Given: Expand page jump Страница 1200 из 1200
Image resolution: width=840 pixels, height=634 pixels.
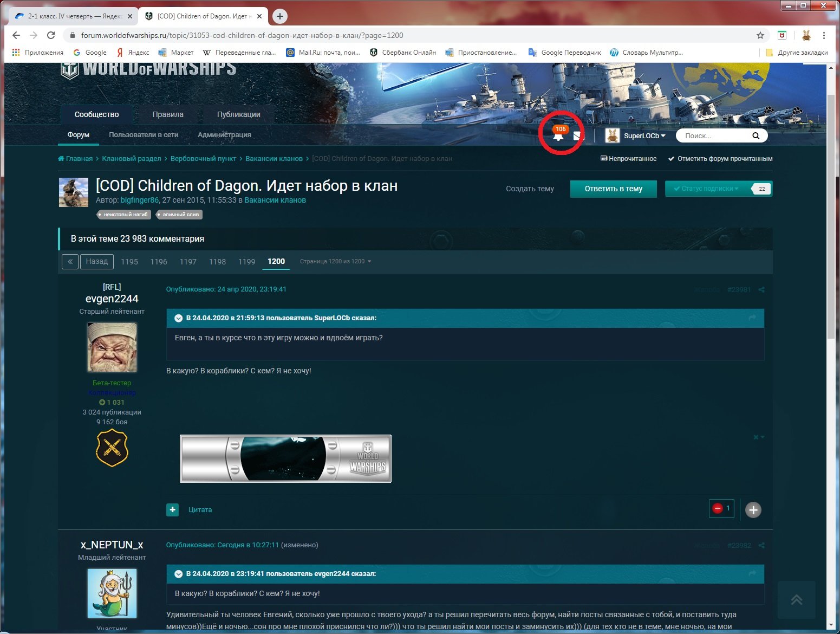Looking at the screenshot, I should pos(335,261).
